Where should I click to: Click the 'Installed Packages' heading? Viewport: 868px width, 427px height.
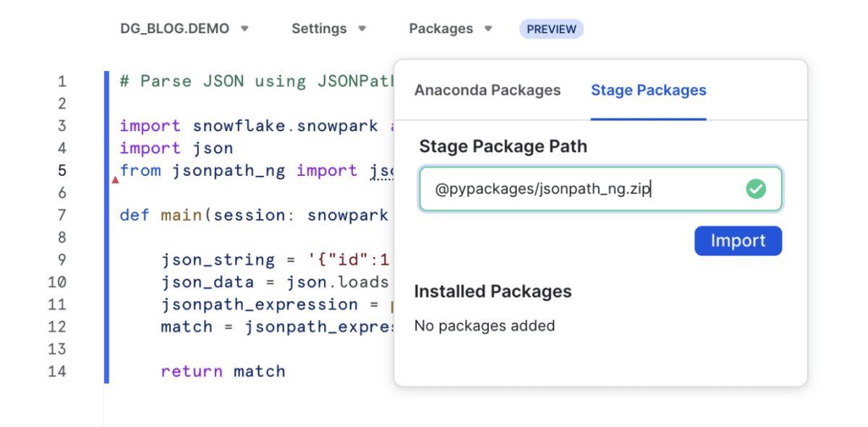coord(493,292)
